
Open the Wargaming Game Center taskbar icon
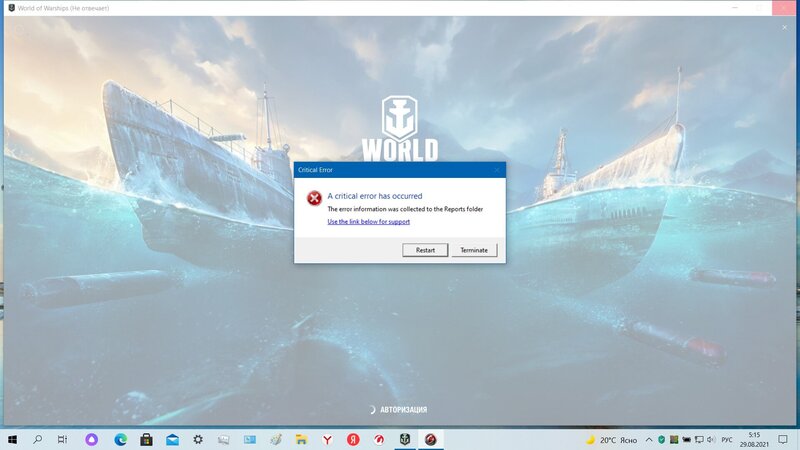pos(379,439)
